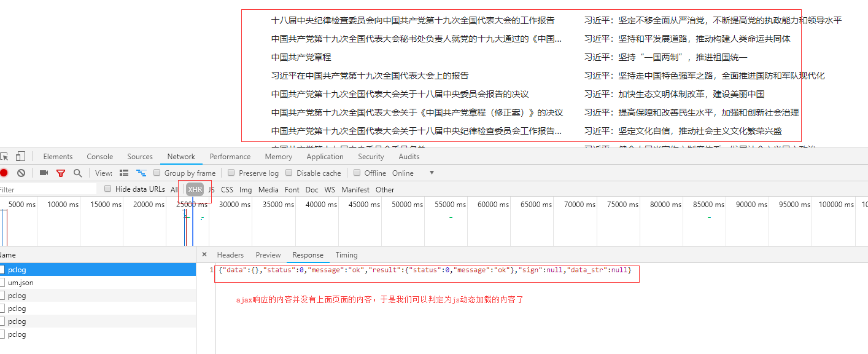The width and height of the screenshot is (868, 354).
Task: Open the link 习近平：坚持走中国特色强军之路
Action: point(705,76)
